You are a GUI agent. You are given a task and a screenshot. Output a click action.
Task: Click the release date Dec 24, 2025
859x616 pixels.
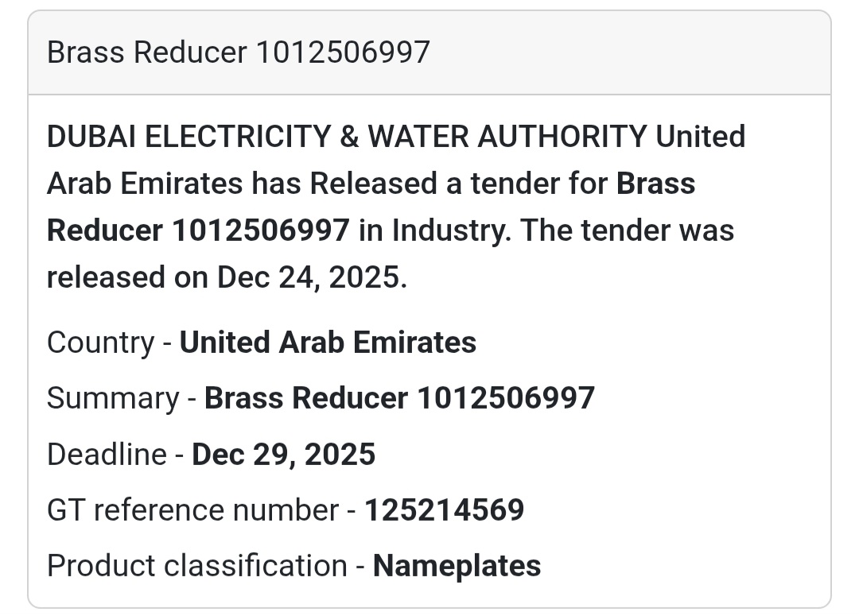310,277
